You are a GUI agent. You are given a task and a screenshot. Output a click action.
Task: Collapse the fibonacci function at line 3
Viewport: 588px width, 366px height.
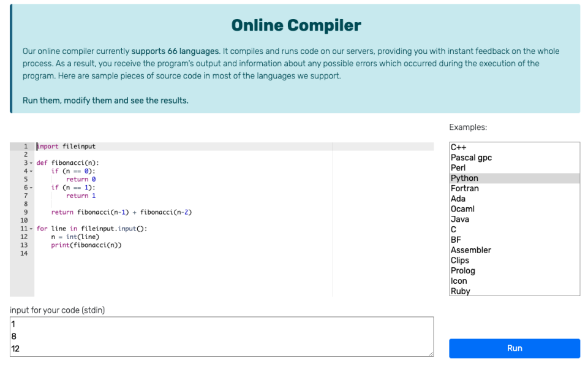(x=32, y=162)
